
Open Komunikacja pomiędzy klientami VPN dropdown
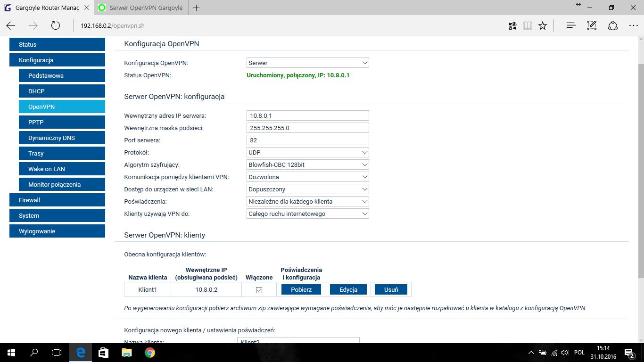[308, 177]
